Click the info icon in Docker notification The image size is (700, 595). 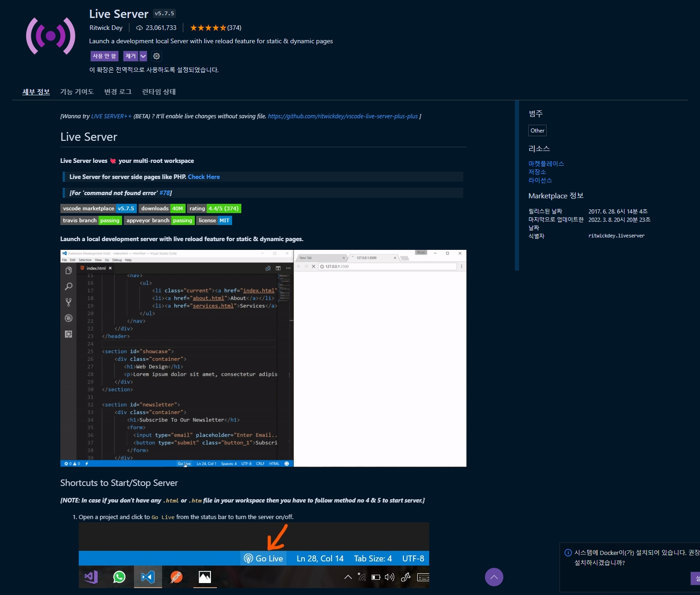[x=568, y=553]
